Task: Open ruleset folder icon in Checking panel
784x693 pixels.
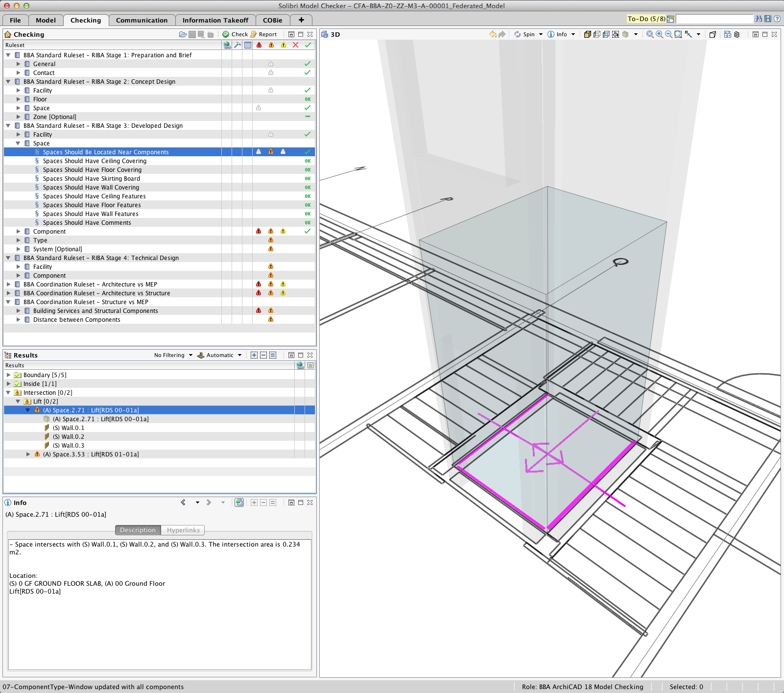Action: click(x=183, y=34)
